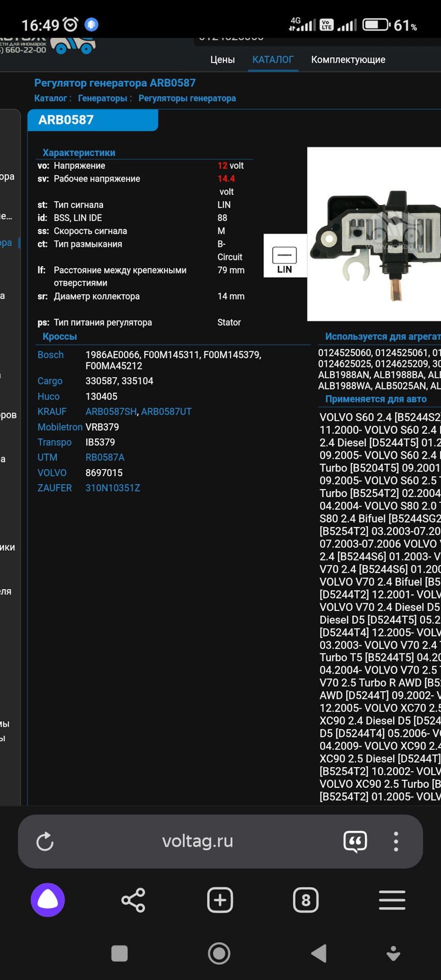441x980 pixels.
Task: Select the Применяется для авто header
Action: [x=376, y=399]
